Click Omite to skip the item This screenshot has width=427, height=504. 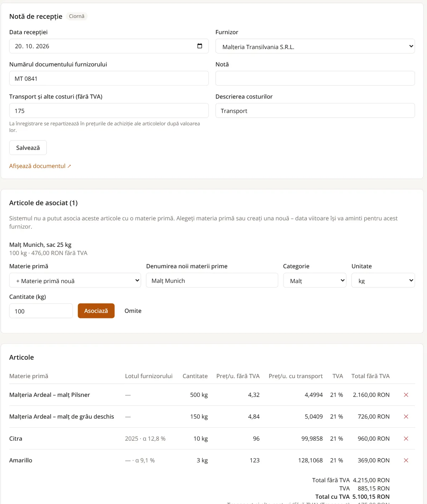[133, 311]
